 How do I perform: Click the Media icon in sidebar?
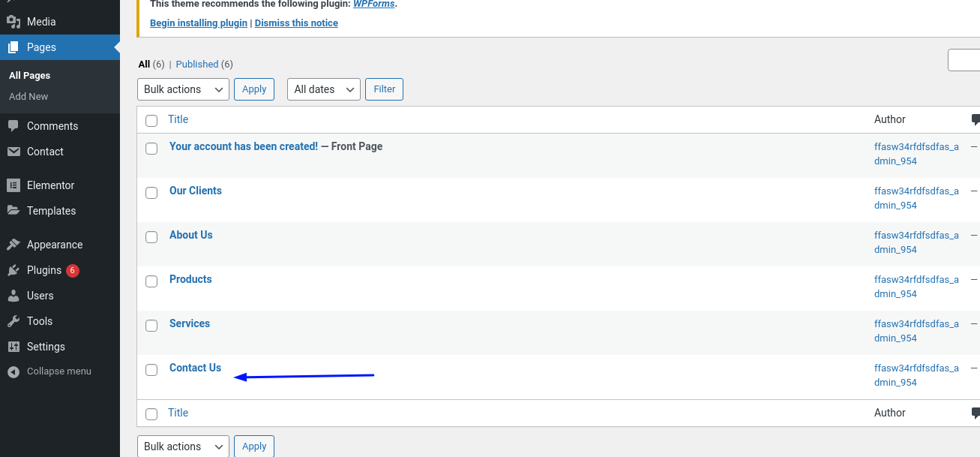click(x=13, y=22)
